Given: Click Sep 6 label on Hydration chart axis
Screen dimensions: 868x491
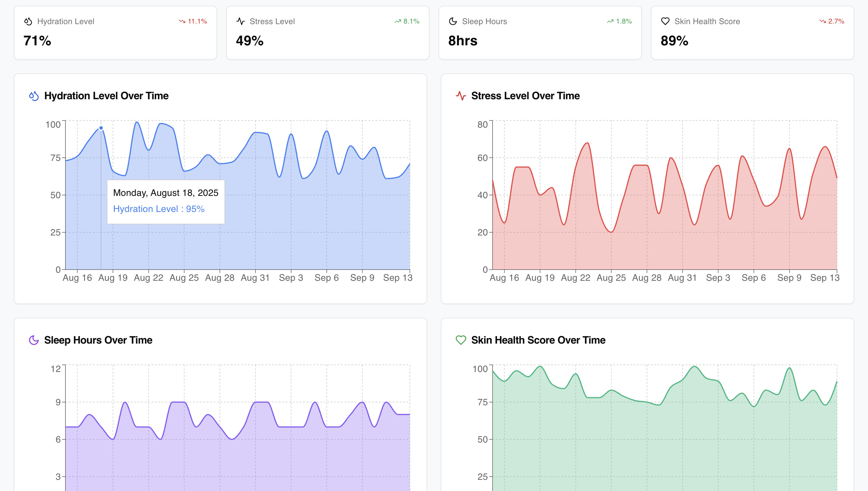Looking at the screenshot, I should coord(326,278).
